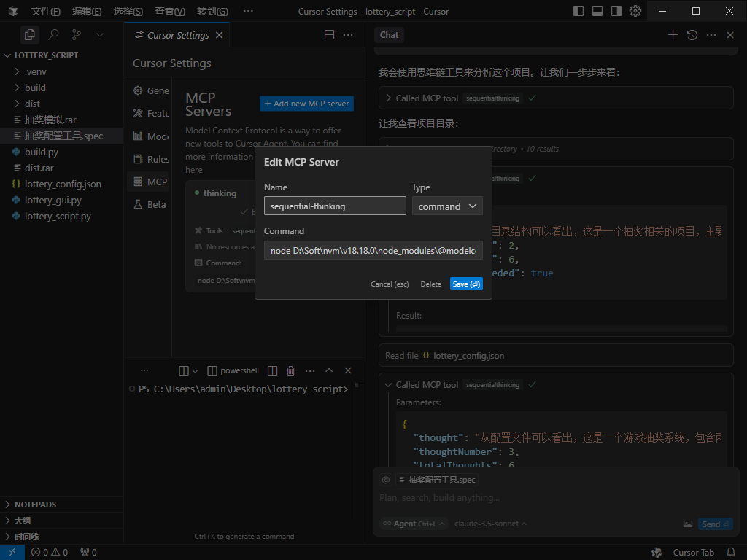Show chat history clock icon
This screenshot has height=560, width=747.
coord(692,35)
